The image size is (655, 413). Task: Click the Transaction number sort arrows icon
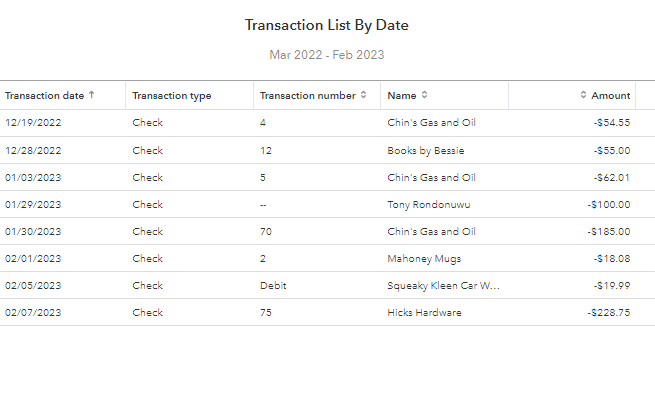tap(363, 95)
